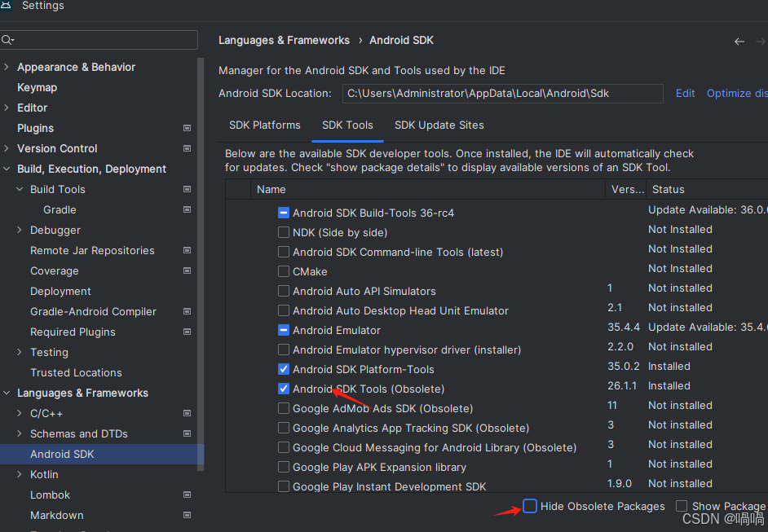The height and width of the screenshot is (532, 768).
Task: Check Android Auto Desktop Head Unit Emulator
Action: coord(284,310)
